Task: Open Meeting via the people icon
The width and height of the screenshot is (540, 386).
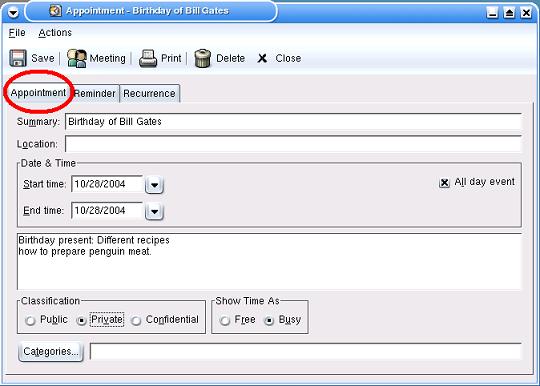Action: 76,58
